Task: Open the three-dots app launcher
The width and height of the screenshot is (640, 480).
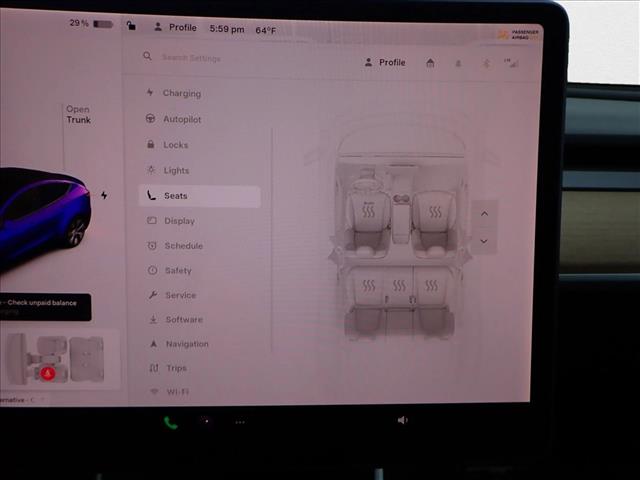Action: coord(240,422)
